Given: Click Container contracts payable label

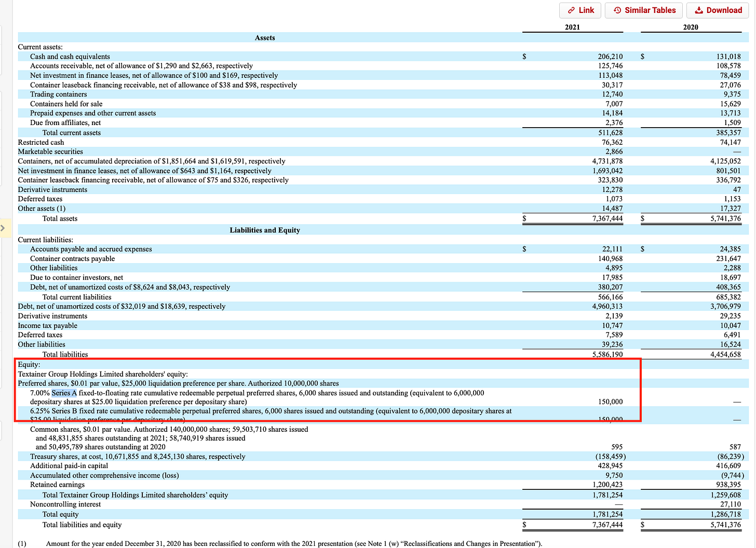Looking at the screenshot, I should [72, 258].
